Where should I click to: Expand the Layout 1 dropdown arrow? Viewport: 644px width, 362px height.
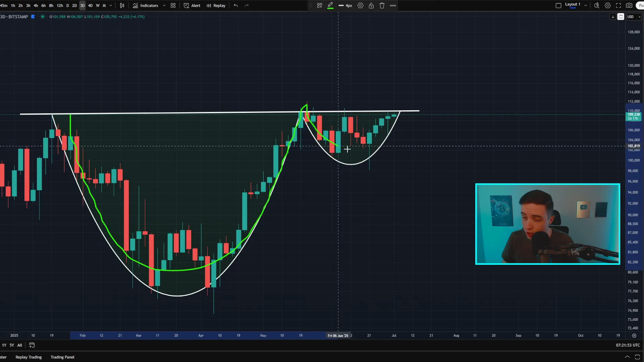[586, 6]
